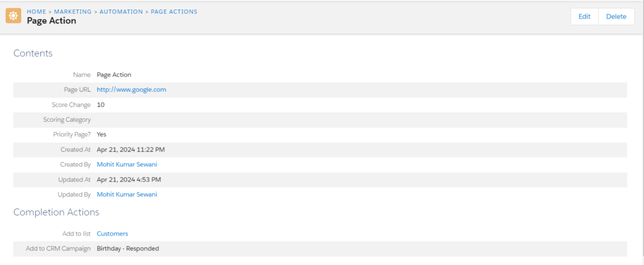Image resolution: width=644 pixels, height=265 pixels.
Task: Open the Customers list link
Action: pos(112,234)
